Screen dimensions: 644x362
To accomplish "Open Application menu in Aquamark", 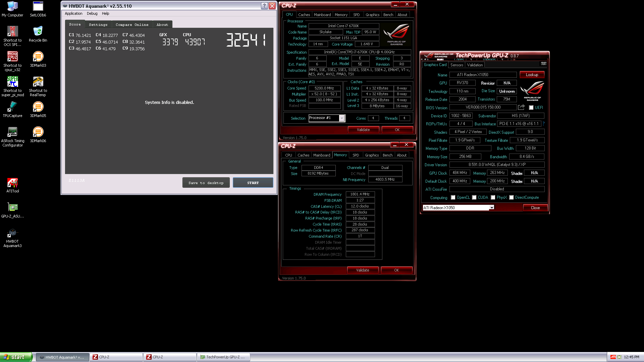I will tap(73, 13).
